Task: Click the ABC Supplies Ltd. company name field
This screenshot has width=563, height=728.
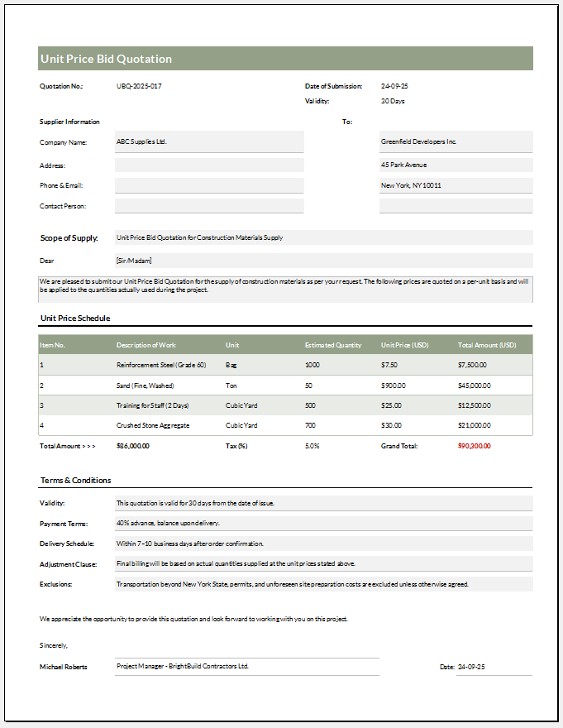Action: [209, 141]
